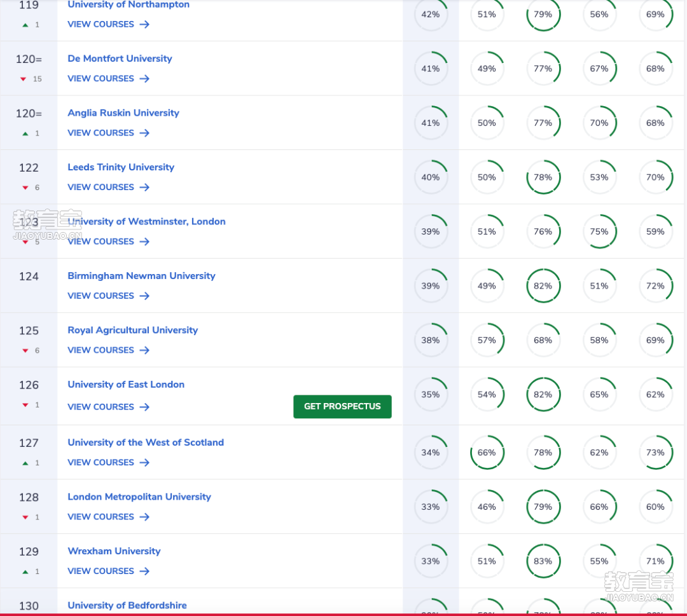Click VIEW COURSES under Wrexham University
The image size is (687, 616).
[x=108, y=572]
